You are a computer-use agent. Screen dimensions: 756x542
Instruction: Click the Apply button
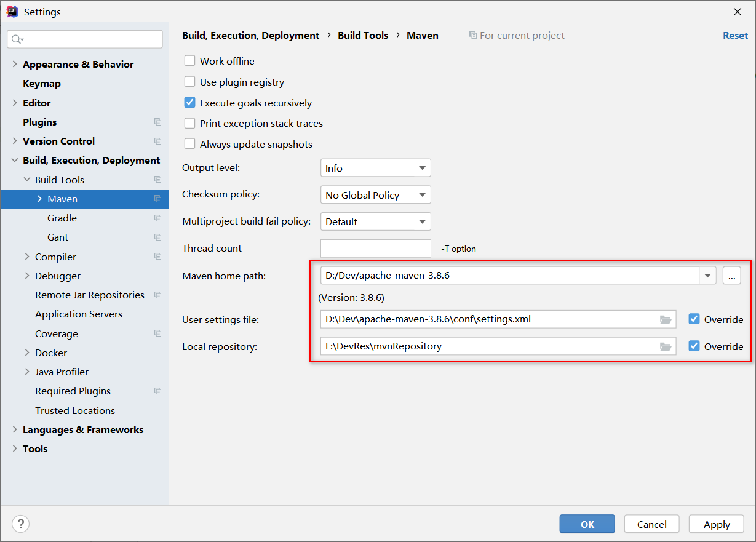pyautogui.click(x=717, y=524)
